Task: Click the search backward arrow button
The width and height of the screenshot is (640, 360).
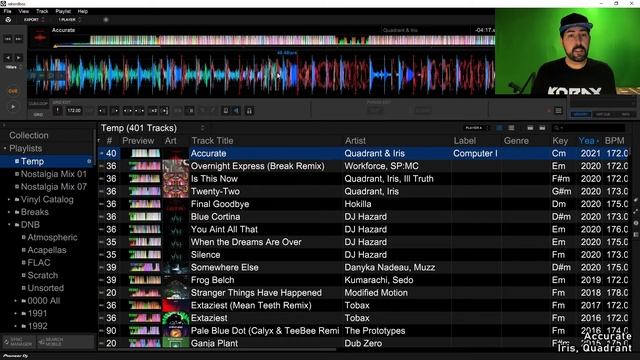Action: coord(8,58)
